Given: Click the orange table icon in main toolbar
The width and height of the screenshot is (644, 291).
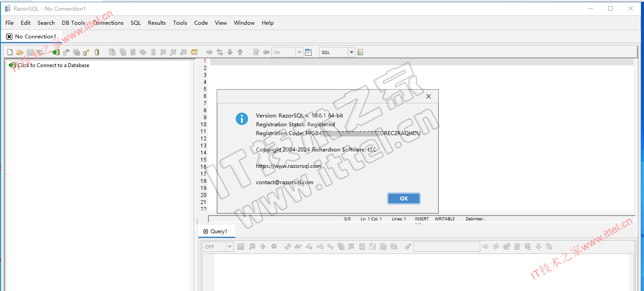Looking at the screenshot, I should (x=194, y=52).
